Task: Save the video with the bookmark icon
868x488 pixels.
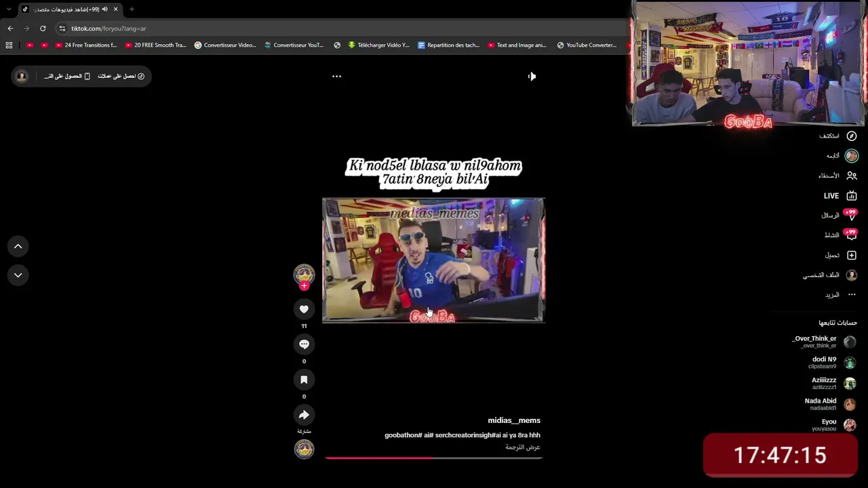Action: click(304, 380)
